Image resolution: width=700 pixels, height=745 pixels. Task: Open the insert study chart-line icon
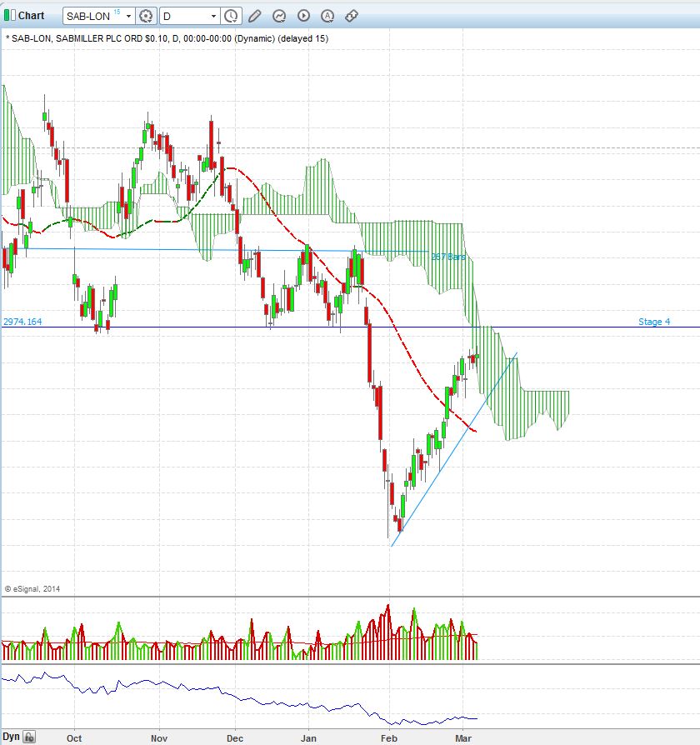pos(279,16)
